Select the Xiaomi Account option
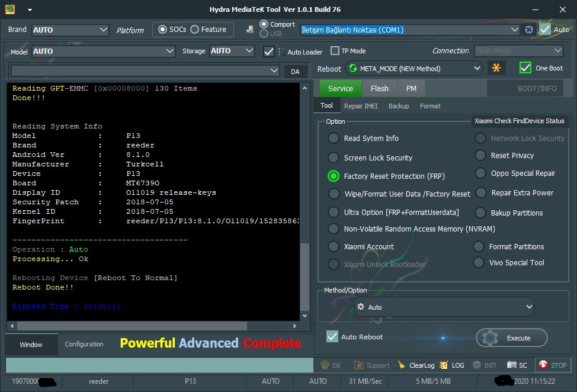 click(334, 246)
